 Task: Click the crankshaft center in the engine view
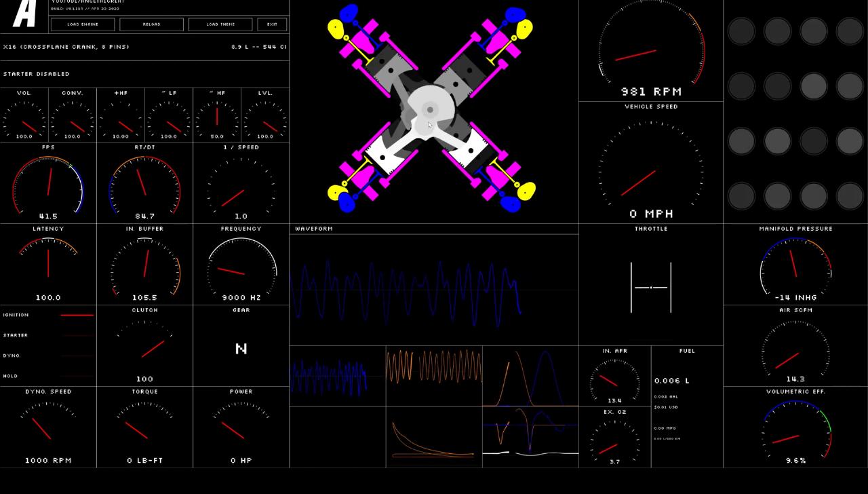(x=430, y=109)
